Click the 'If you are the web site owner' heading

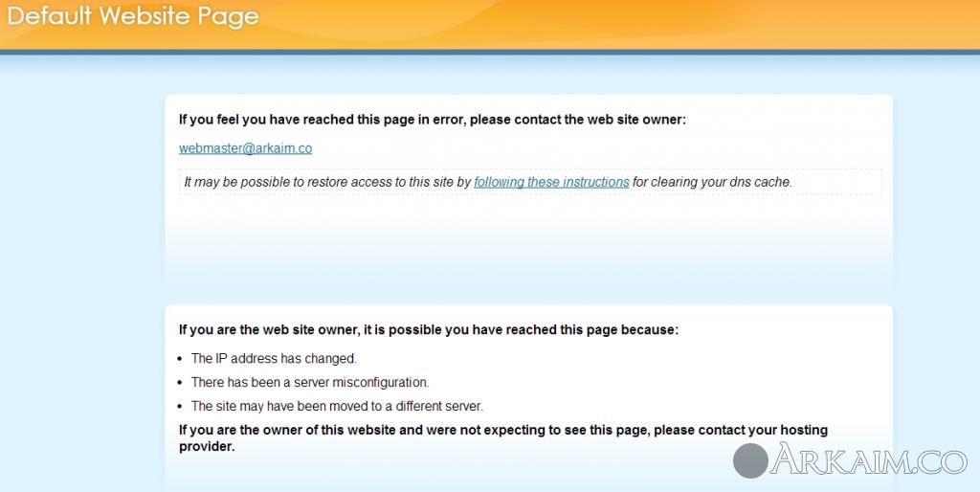point(428,330)
